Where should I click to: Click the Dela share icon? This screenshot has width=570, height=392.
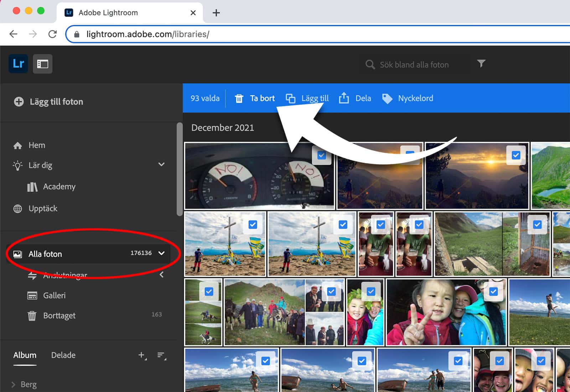tap(344, 98)
